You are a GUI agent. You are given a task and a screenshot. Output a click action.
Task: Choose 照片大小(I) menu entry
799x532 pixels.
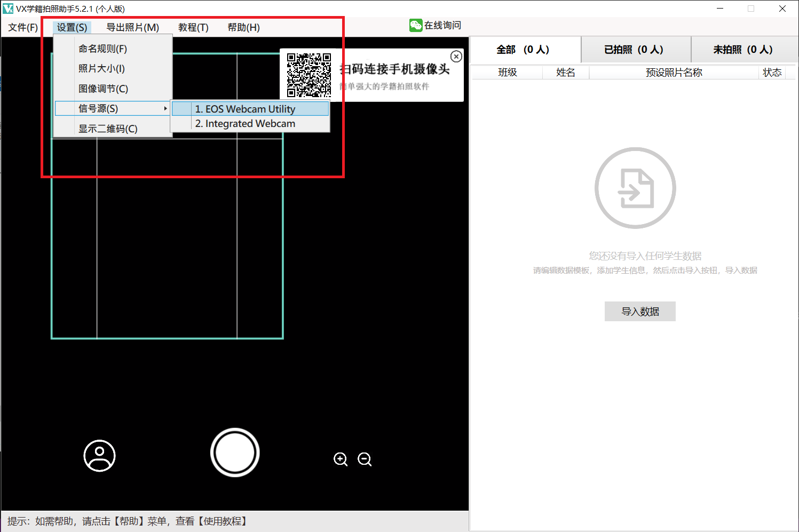[113, 68]
